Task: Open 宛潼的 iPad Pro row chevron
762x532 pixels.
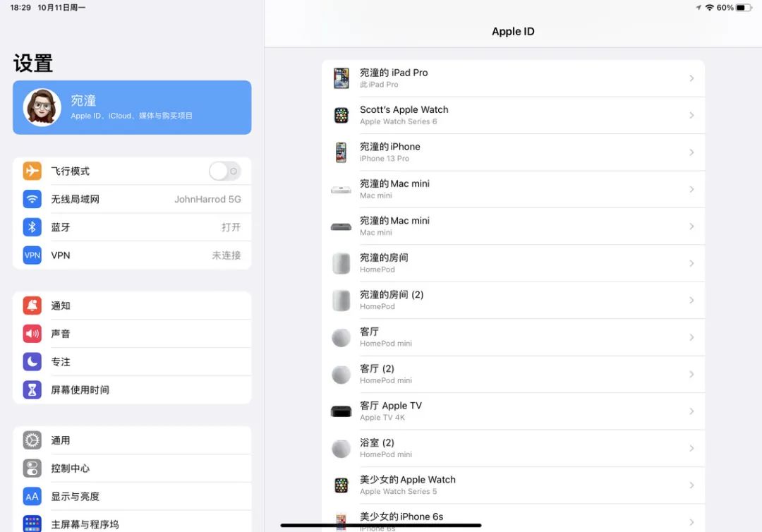Action: pos(691,78)
